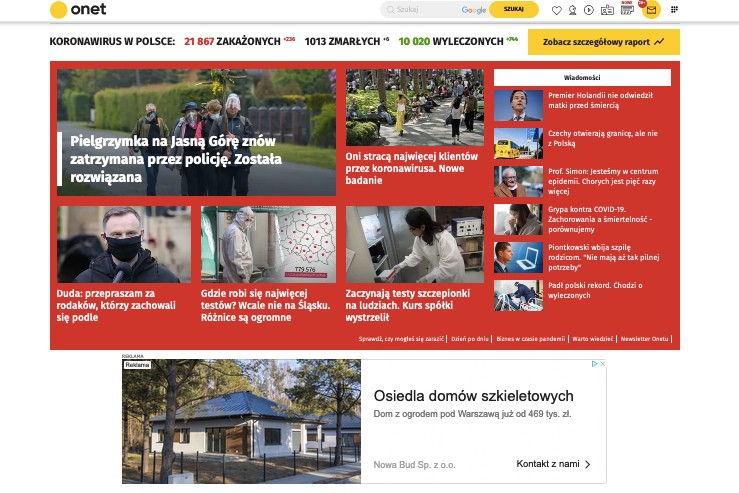Screen dimensions: 739x493
Task: Open the heart favorites icon
Action: point(557,10)
